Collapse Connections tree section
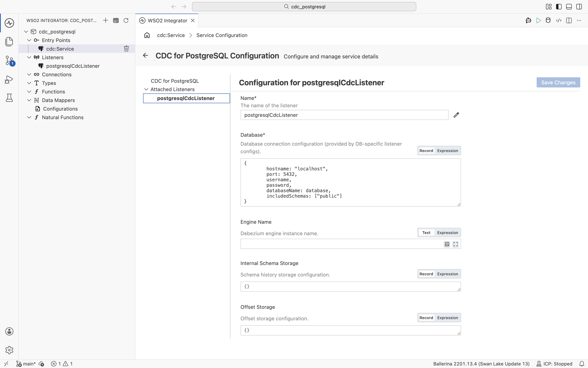Viewport: 588px width, 368px height. pos(29,74)
